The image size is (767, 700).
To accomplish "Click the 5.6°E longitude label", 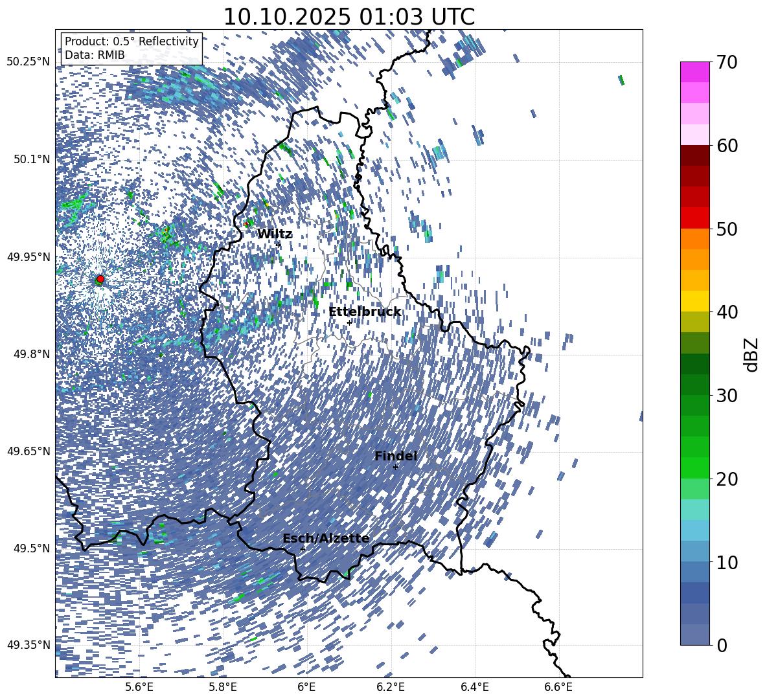I will click(139, 687).
